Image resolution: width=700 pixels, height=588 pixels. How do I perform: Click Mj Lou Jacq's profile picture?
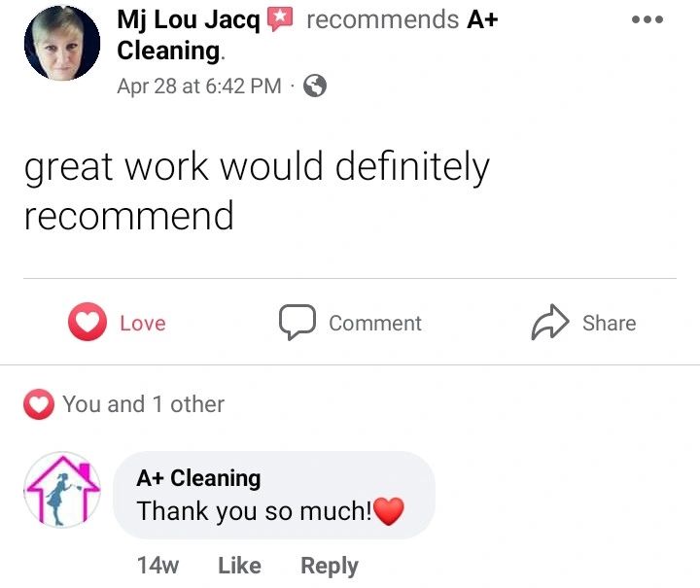tap(62, 44)
